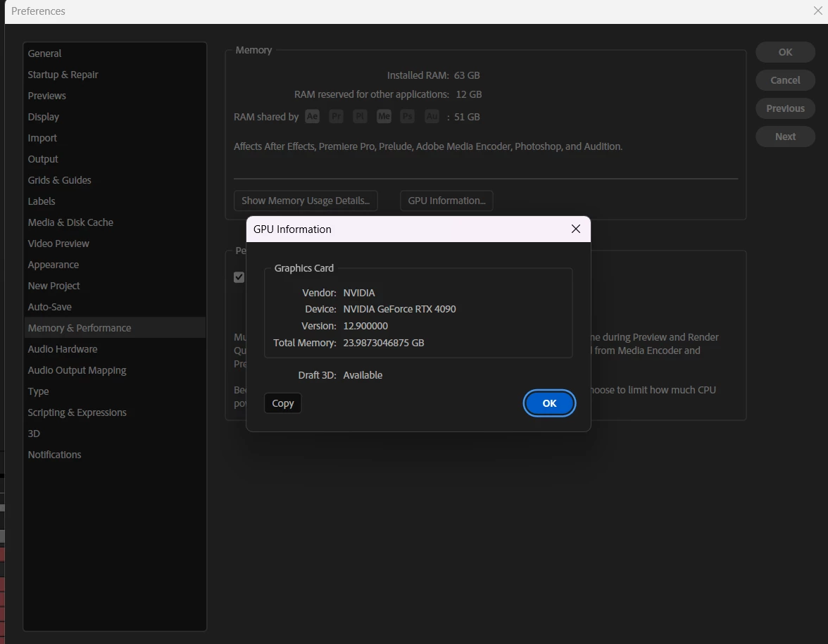Screen dimensions: 828x644
Task: Click the Device value NVIDIA GeForce RTX 4090
Action: tap(399, 309)
